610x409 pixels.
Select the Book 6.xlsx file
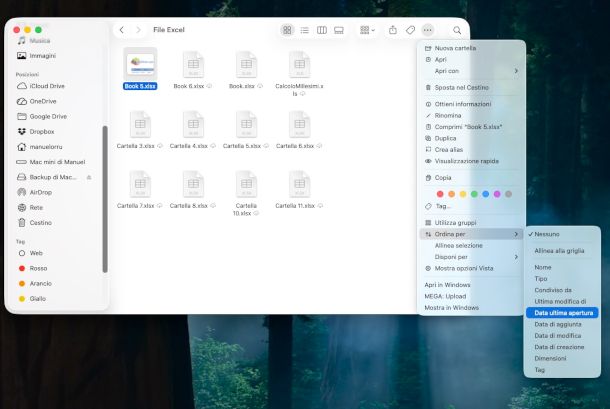(193, 70)
